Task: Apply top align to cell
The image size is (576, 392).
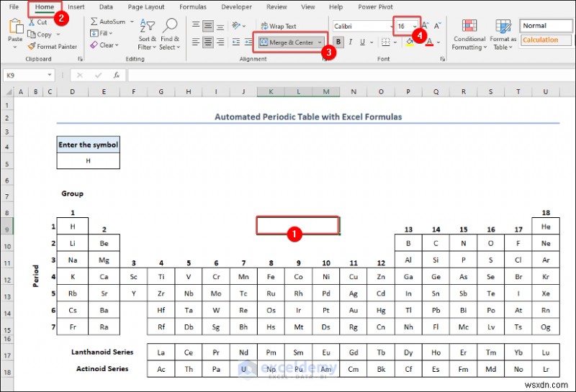Action: [196, 26]
